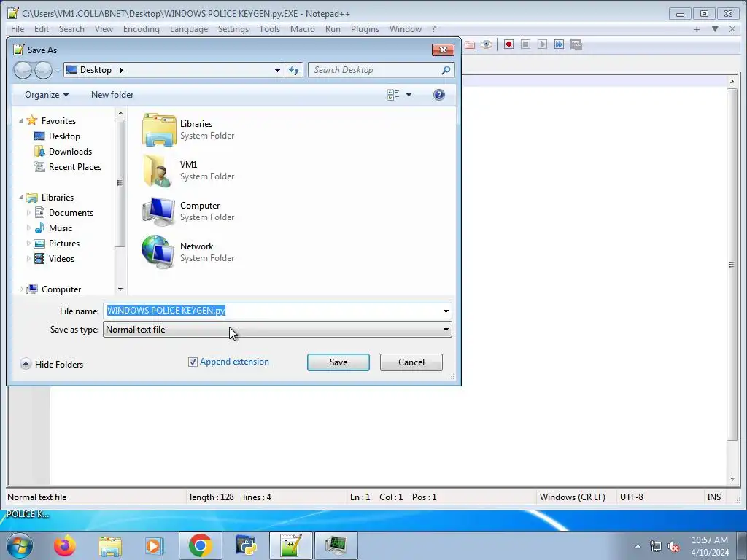Open the File menu
The width and height of the screenshot is (747, 560).
(x=18, y=29)
